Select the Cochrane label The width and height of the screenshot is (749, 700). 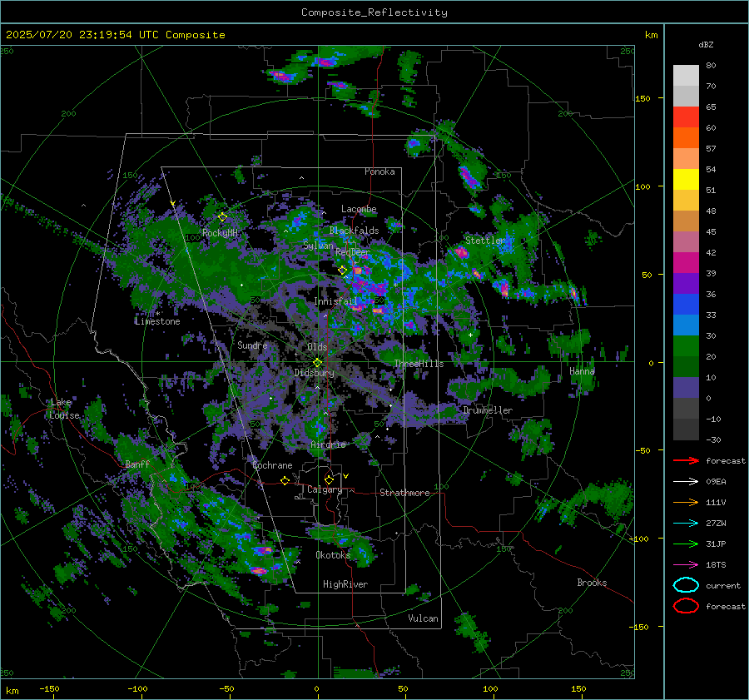pos(272,465)
